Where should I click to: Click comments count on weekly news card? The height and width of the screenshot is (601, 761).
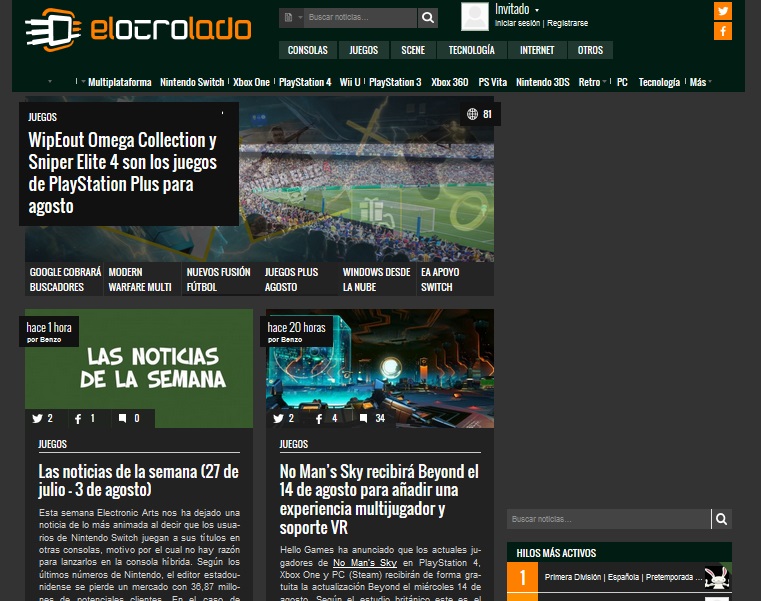129,418
